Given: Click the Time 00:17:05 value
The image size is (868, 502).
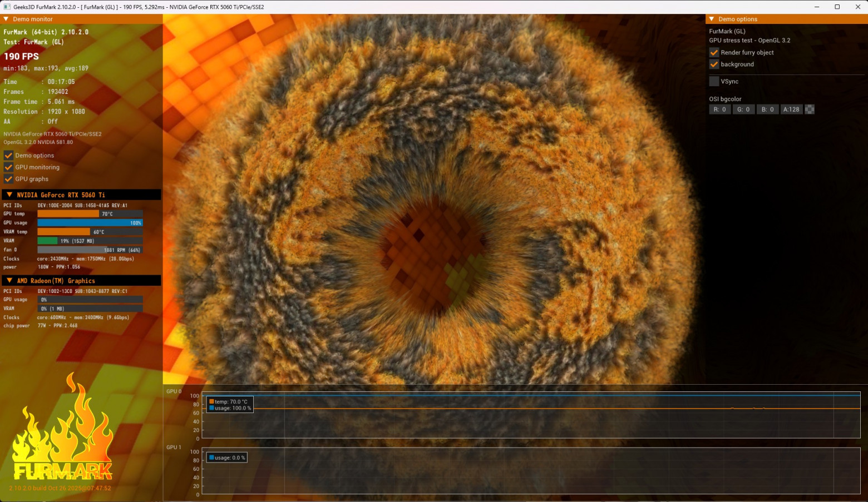Looking at the screenshot, I should pos(61,82).
